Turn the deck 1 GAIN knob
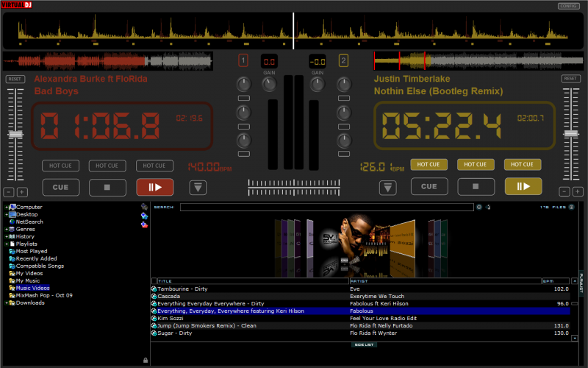 pos(269,85)
